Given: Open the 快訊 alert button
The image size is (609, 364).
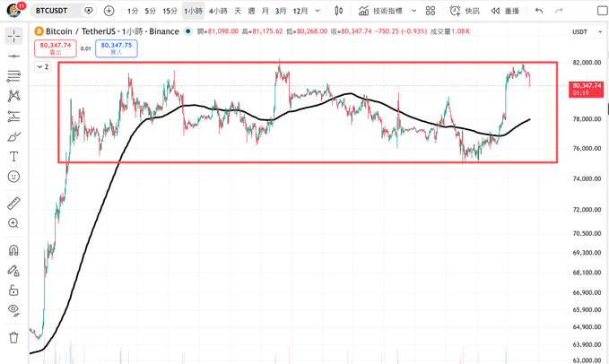Looking at the screenshot, I should click(x=465, y=11).
